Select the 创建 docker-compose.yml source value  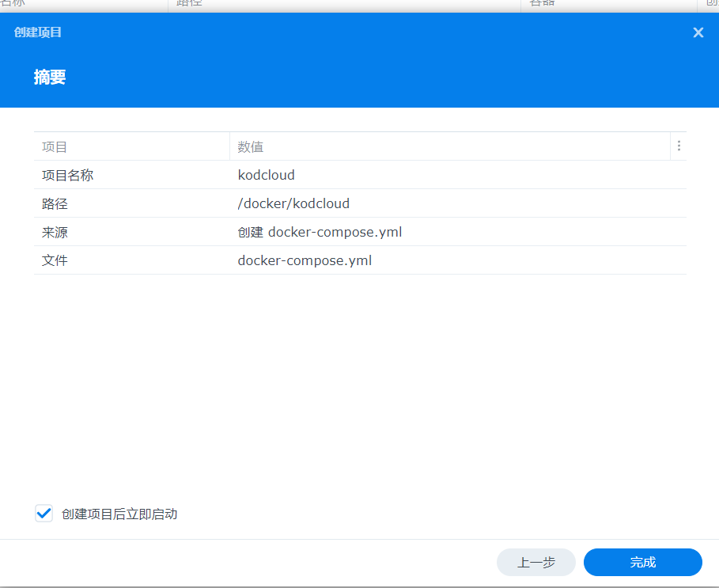(320, 232)
